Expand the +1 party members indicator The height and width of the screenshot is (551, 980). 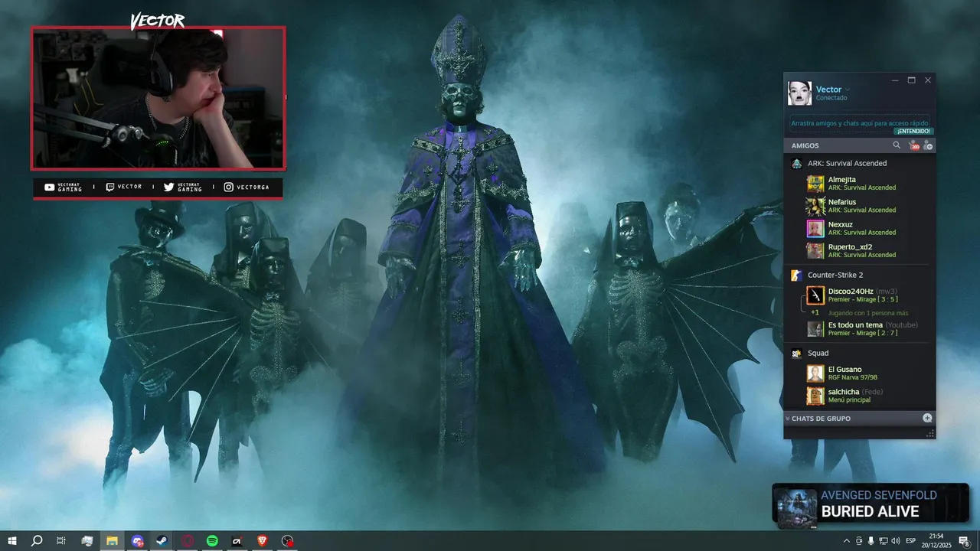[815, 312]
